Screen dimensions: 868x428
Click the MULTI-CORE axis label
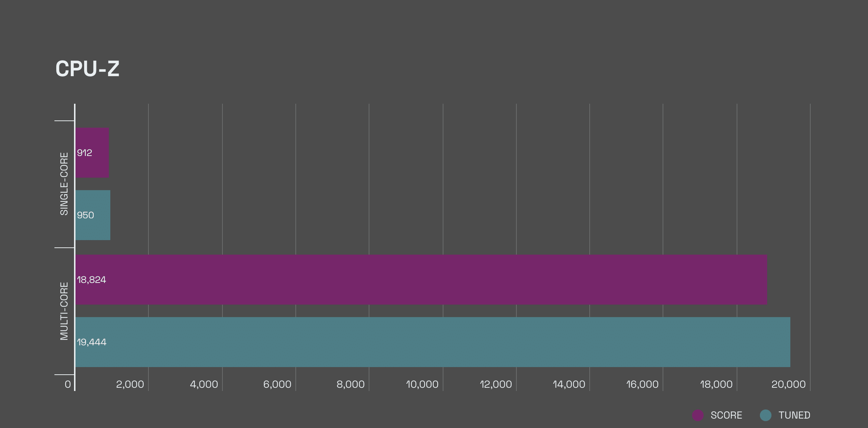point(64,311)
